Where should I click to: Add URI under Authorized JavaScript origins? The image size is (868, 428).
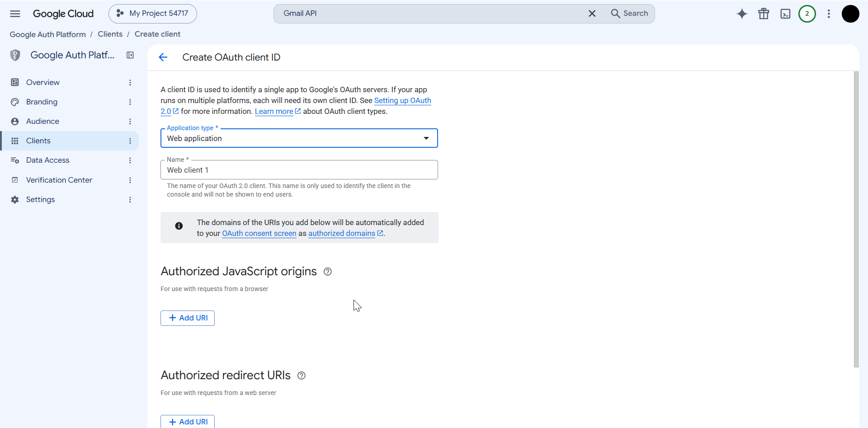(x=188, y=318)
